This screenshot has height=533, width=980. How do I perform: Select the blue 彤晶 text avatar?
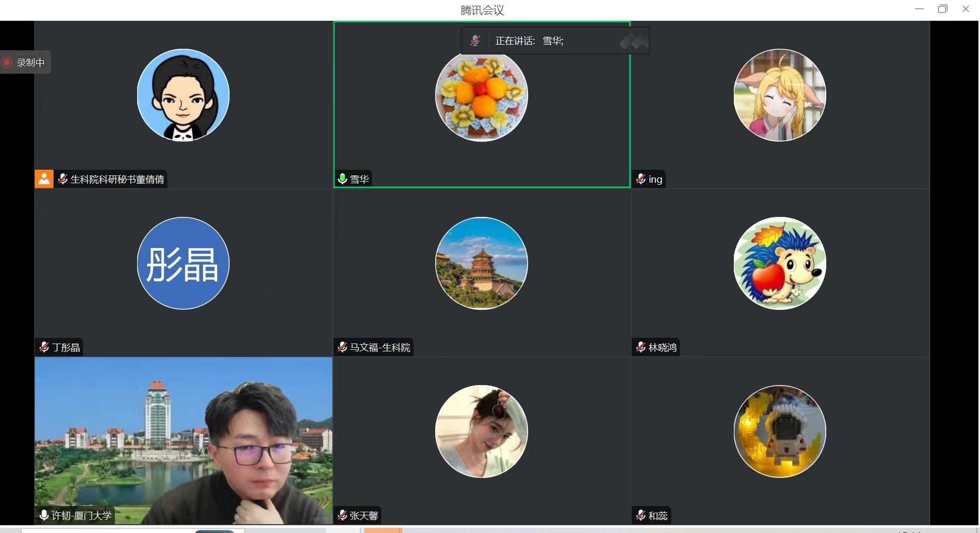click(x=183, y=263)
